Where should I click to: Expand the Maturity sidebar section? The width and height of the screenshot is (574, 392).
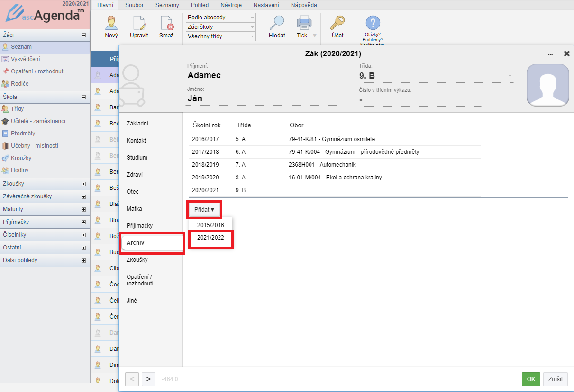coord(83,209)
